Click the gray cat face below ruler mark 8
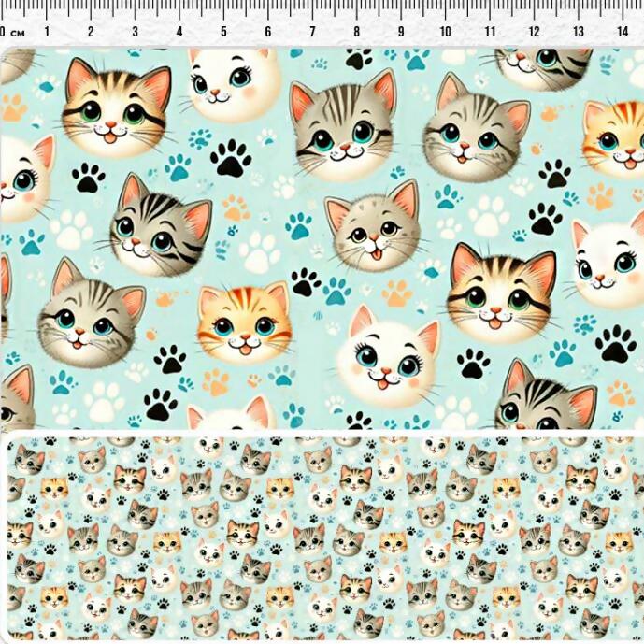Screen dimensions: 644x644 pyautogui.click(x=341, y=131)
